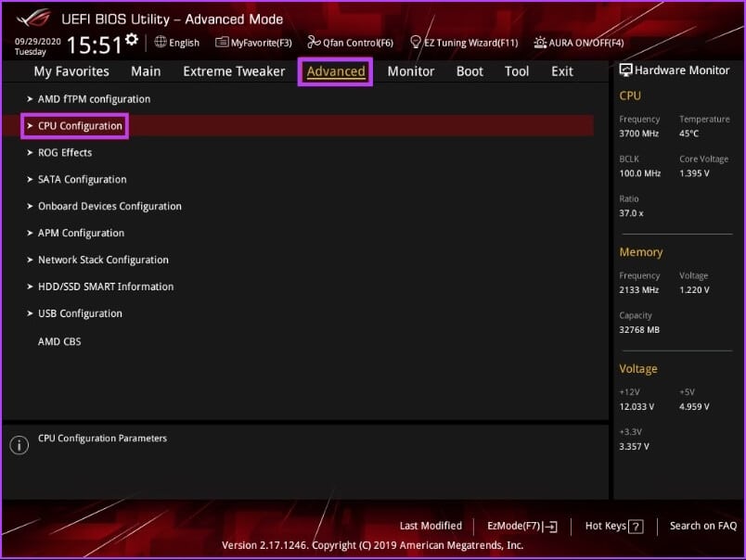Open USB Configuration submenu
Image resolution: width=746 pixels, height=560 pixels.
[x=80, y=313]
